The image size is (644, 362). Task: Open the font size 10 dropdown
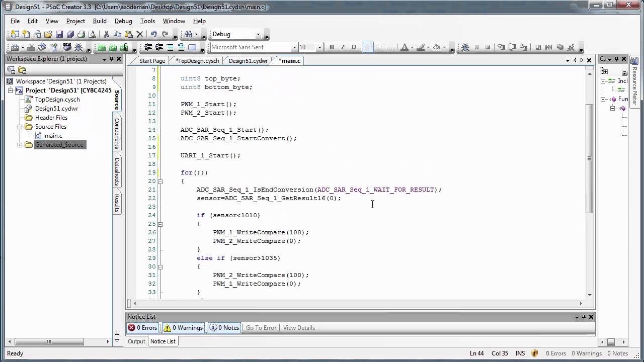coord(319,47)
